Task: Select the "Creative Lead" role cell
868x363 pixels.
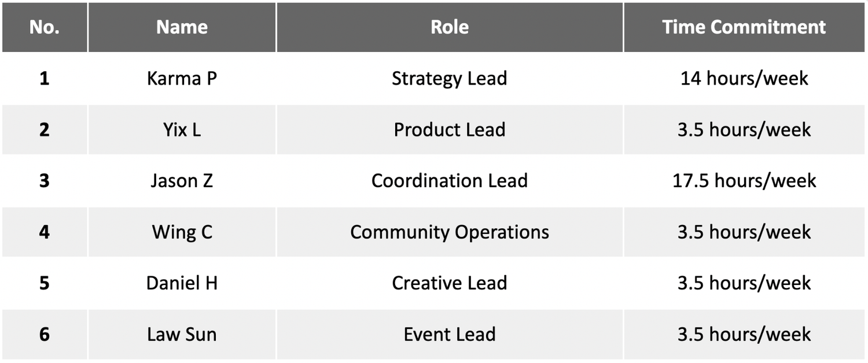Action: 450,283
